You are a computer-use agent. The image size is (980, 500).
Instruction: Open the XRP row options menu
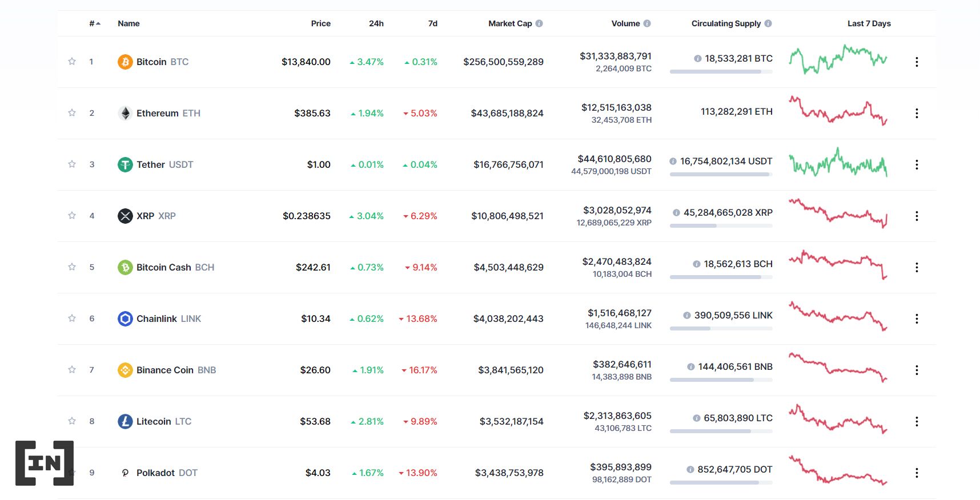tap(917, 216)
